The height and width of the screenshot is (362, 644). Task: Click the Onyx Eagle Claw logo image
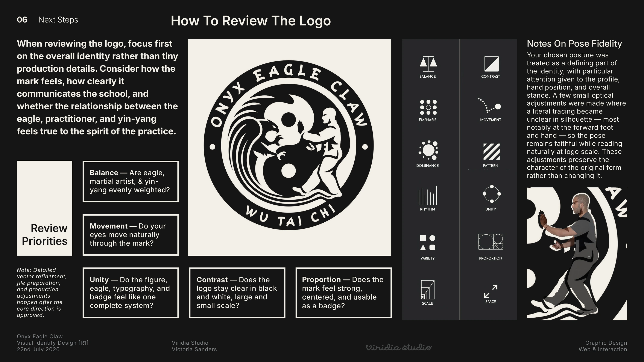point(289,147)
